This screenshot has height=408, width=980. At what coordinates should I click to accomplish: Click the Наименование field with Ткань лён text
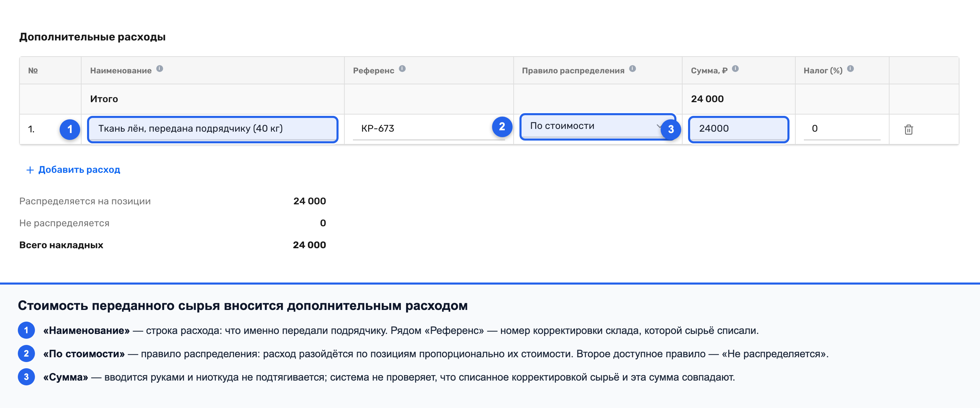coord(213,129)
